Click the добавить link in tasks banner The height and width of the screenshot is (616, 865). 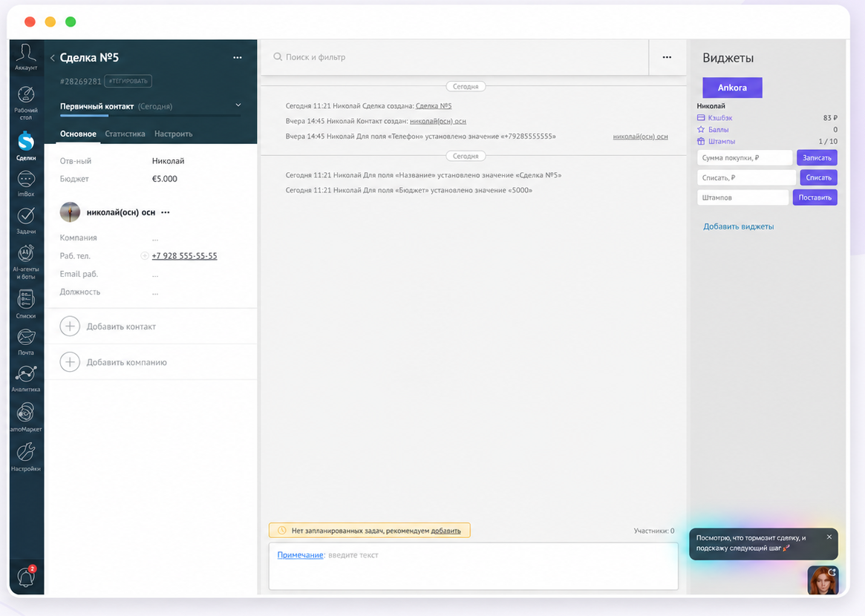[445, 531]
